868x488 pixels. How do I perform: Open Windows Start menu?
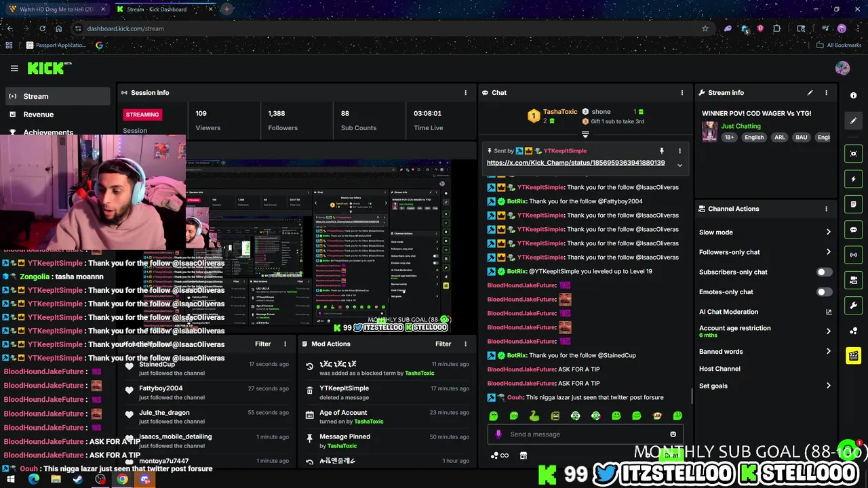[11, 479]
